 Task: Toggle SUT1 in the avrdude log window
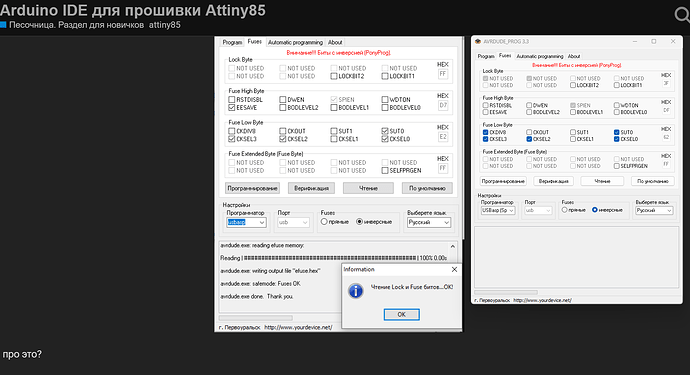(334, 131)
